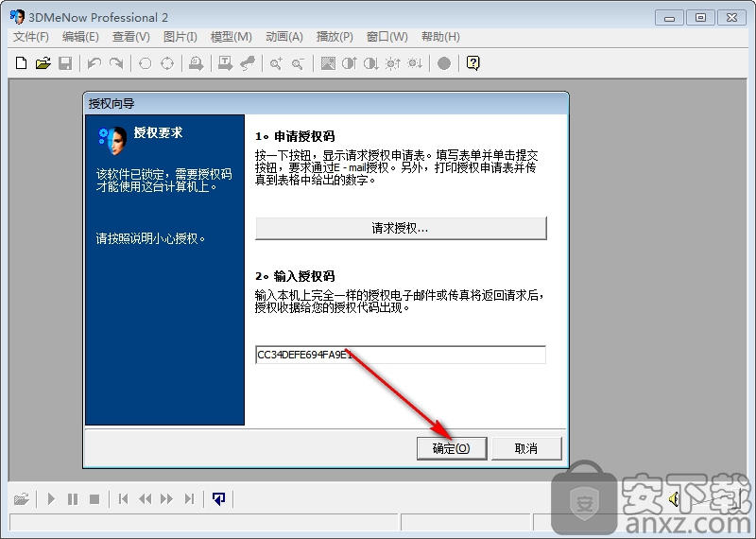Screen dimensions: 756x539
Task: Click the speaker volume icon
Action: 674,498
